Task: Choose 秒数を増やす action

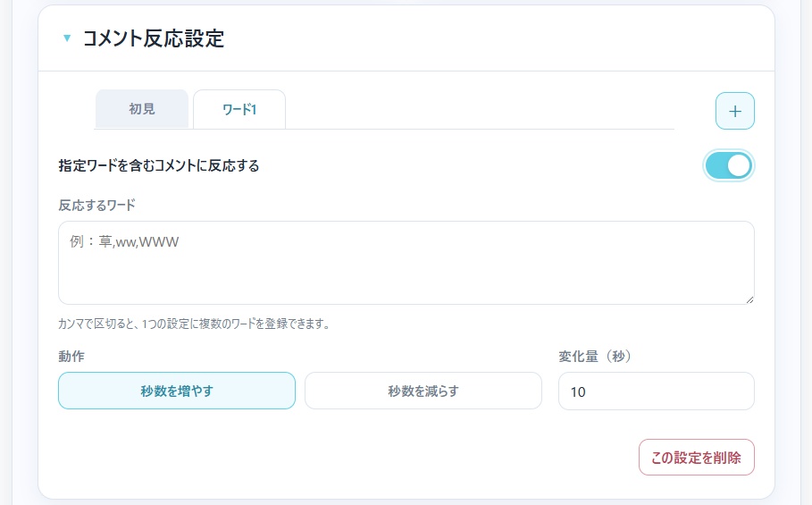Action: tap(177, 391)
